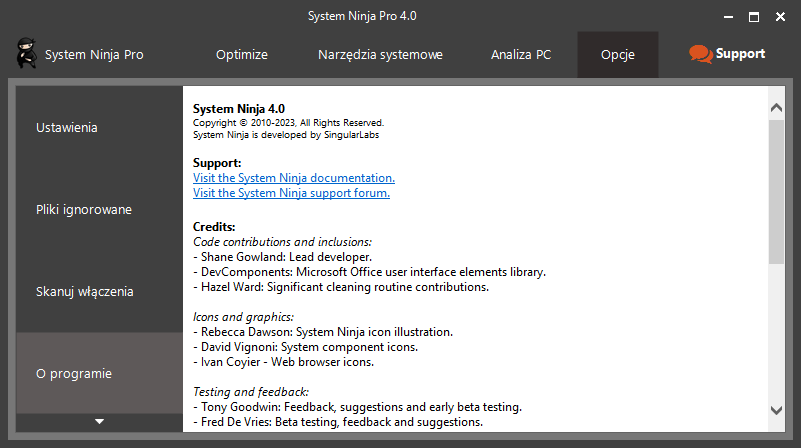Click the Ivan Coyier credit line
The height and width of the screenshot is (448, 801).
point(284,362)
